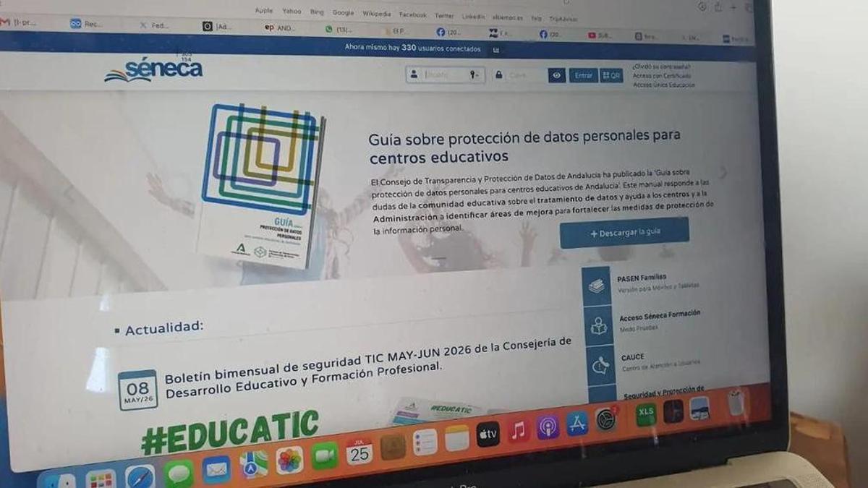Click the Google favorites bar bookmark
Image resolution: width=868 pixels, height=488 pixels.
pyautogui.click(x=343, y=12)
